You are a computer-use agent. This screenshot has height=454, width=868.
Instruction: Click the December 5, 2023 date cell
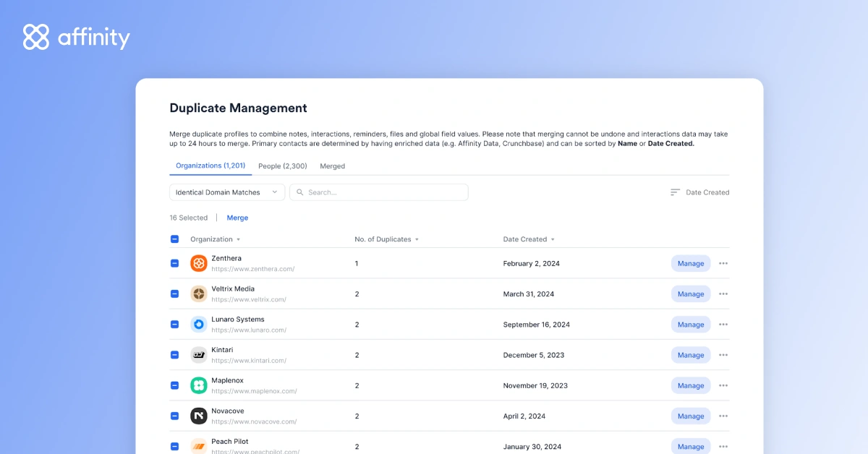click(534, 355)
